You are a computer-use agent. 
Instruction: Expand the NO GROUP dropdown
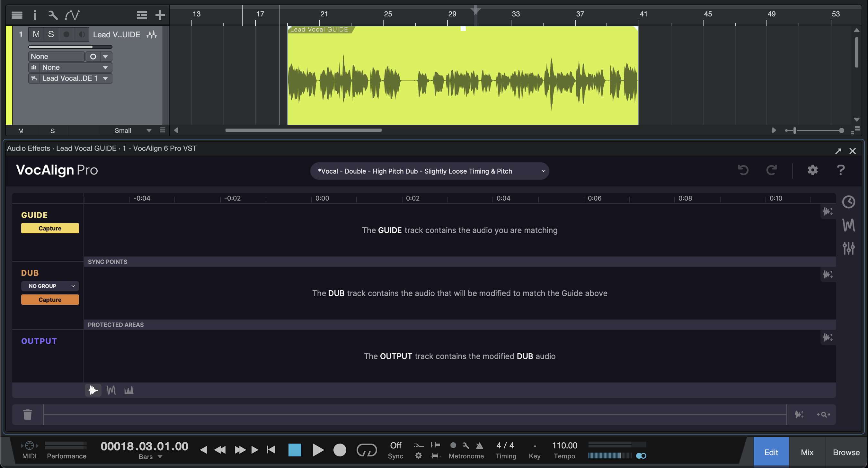50,286
